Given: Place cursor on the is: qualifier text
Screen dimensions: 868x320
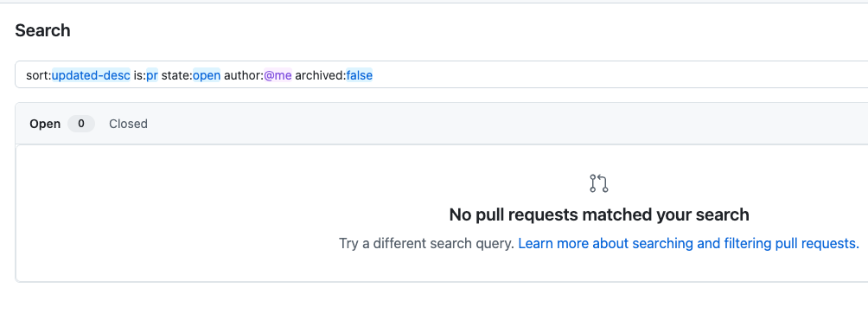Looking at the screenshot, I should coord(139,75).
